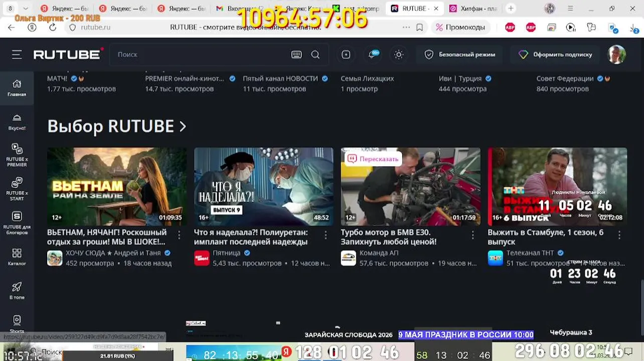Open the ВЬЕТНАМ, НЯЧАНГ video title link
This screenshot has width=644, height=361.
[107, 237]
